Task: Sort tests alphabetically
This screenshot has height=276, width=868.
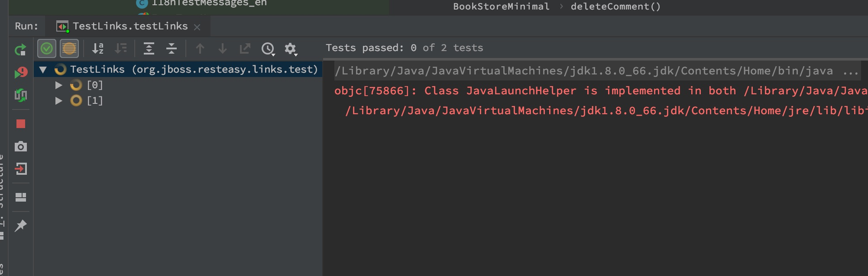Action: 98,48
